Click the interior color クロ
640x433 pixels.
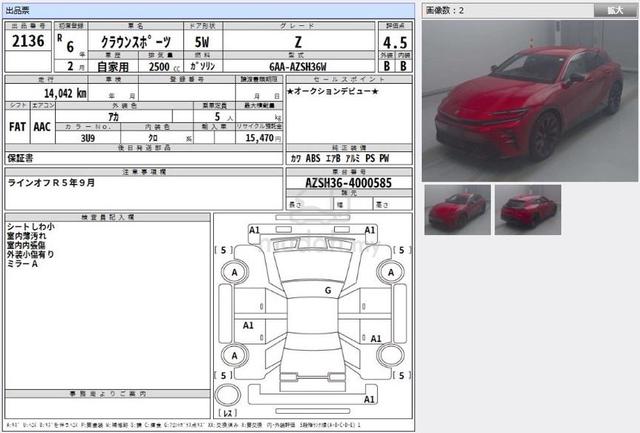tap(153, 138)
